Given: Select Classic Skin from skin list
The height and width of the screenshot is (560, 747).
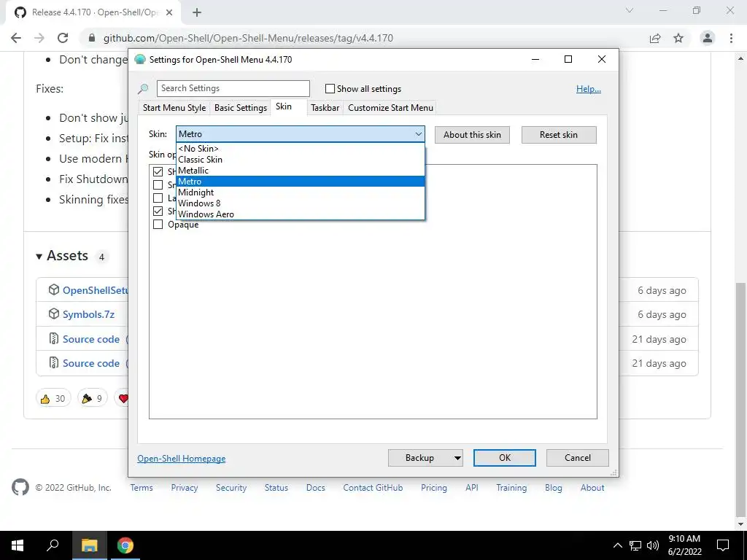Looking at the screenshot, I should 300,160.
